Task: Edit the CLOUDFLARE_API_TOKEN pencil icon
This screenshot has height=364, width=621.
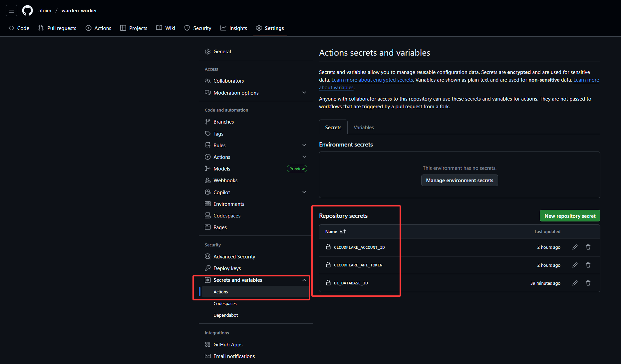Action: point(575,265)
